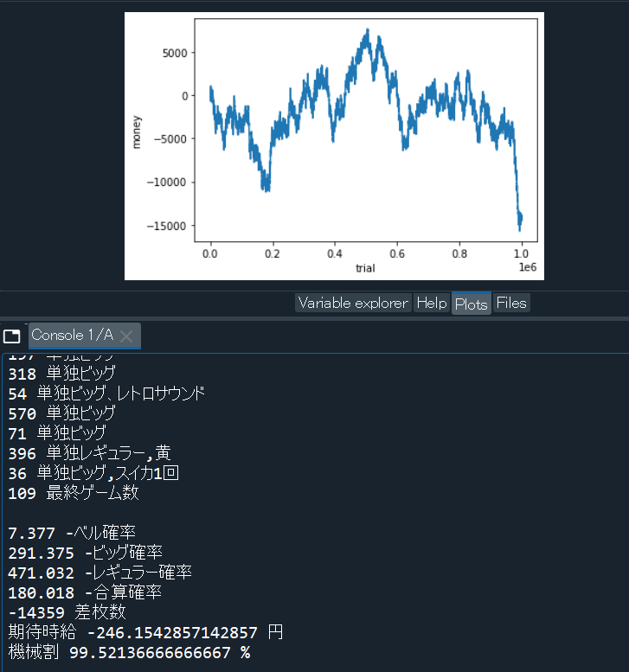Viewport: 629px width, 672px height.
Task: Open the Variable explorer tab
Action: coord(353,303)
